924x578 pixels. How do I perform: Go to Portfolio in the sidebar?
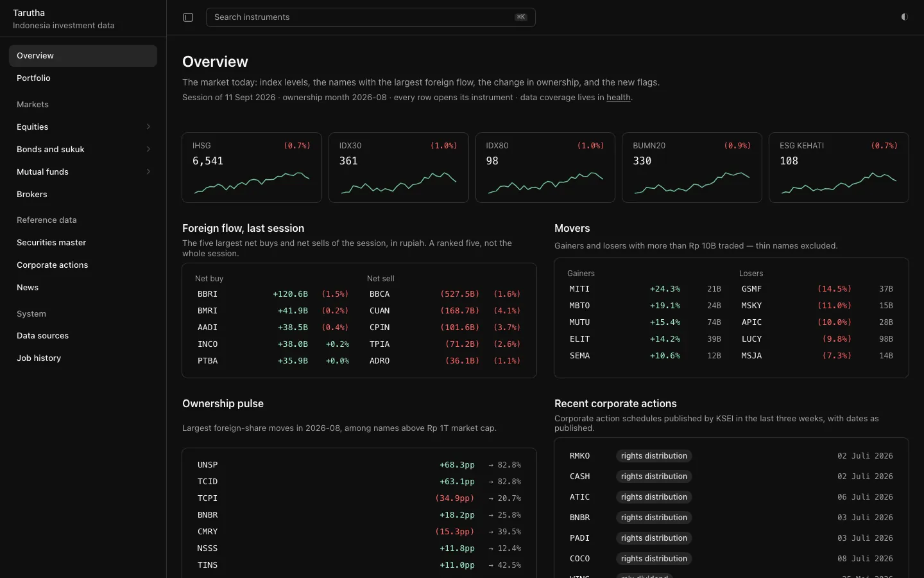83,78
